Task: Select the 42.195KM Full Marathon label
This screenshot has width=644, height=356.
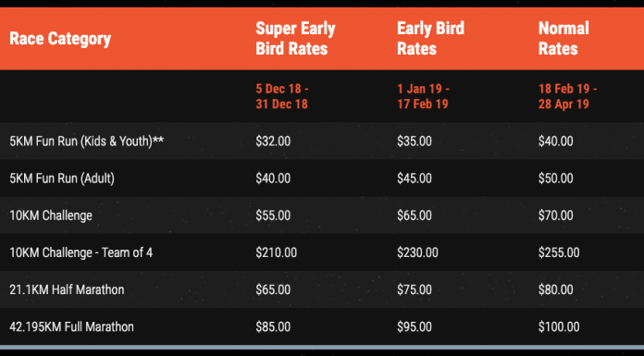Action: coord(71,326)
